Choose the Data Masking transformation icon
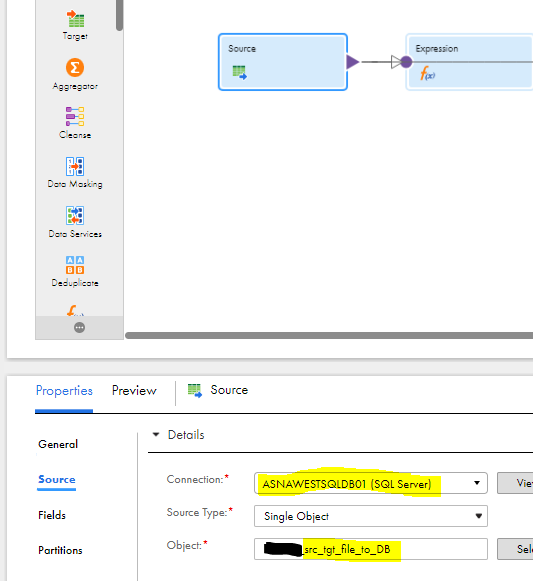 click(75, 166)
